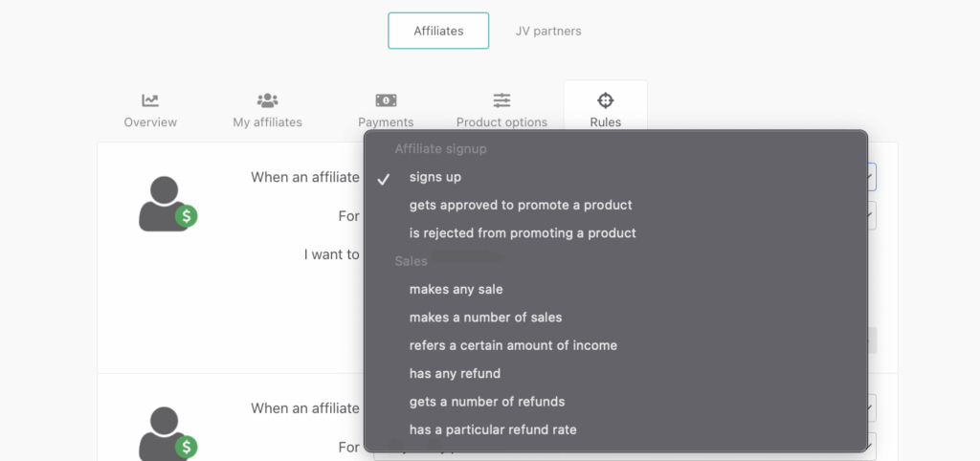Click the Rules crosshair icon
This screenshot has width=980, height=461.
(606, 100)
